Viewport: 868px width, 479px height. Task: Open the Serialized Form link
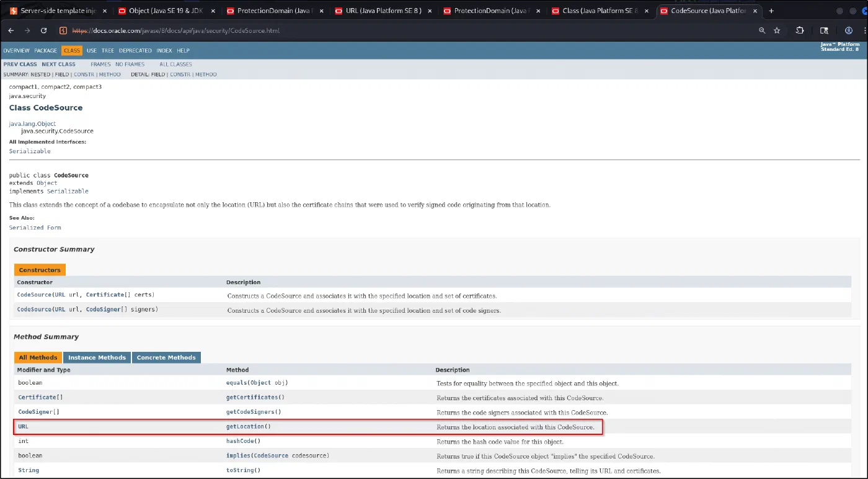35,228
